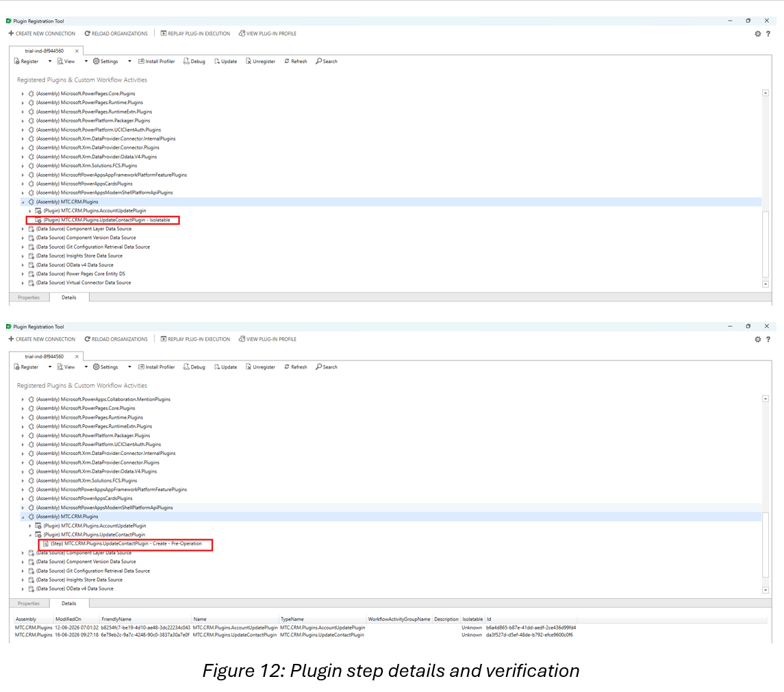Click the Isolatable column header

click(x=472, y=619)
